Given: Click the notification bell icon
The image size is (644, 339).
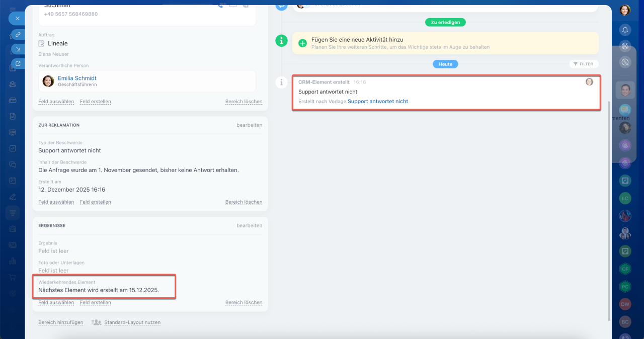Looking at the screenshot, I should [x=625, y=30].
